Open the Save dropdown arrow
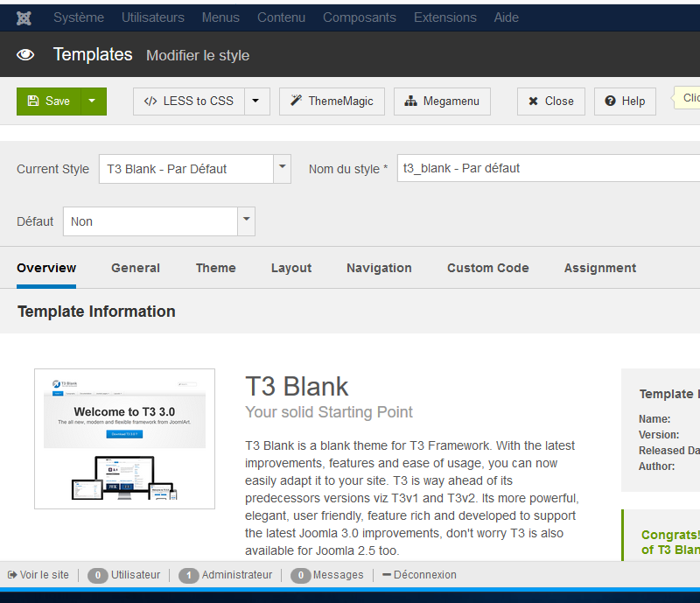 coord(93,102)
